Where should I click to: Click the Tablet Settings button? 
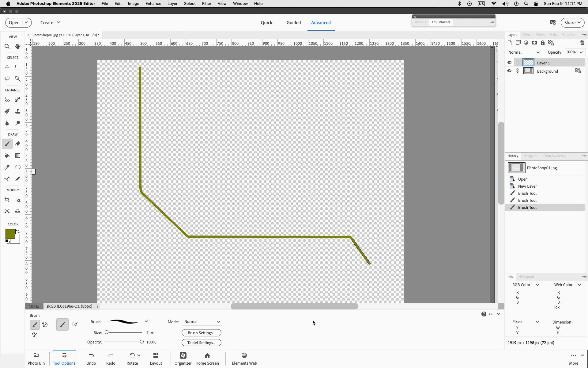coord(201,343)
